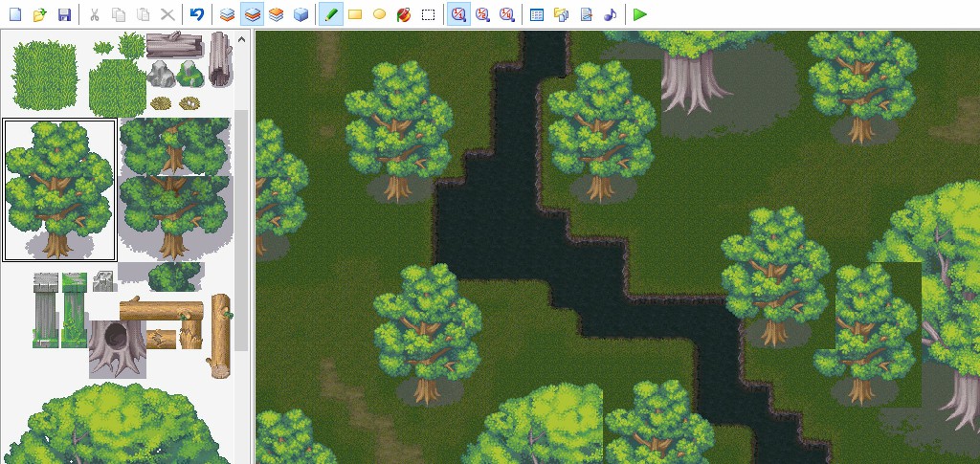Copy the selection

click(x=118, y=14)
